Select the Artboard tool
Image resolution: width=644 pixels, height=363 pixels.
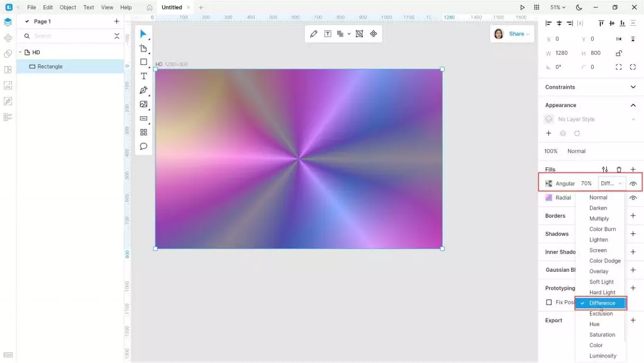coord(143,48)
